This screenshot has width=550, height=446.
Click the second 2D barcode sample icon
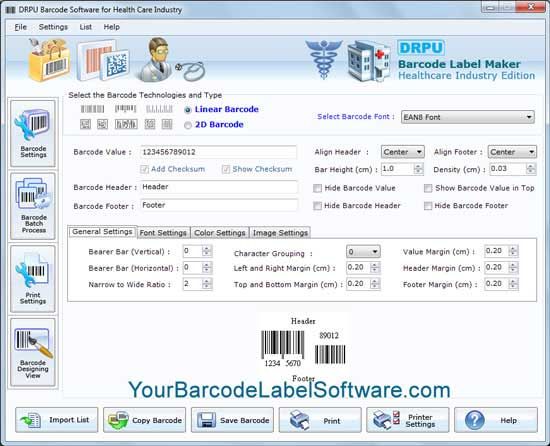point(102,124)
